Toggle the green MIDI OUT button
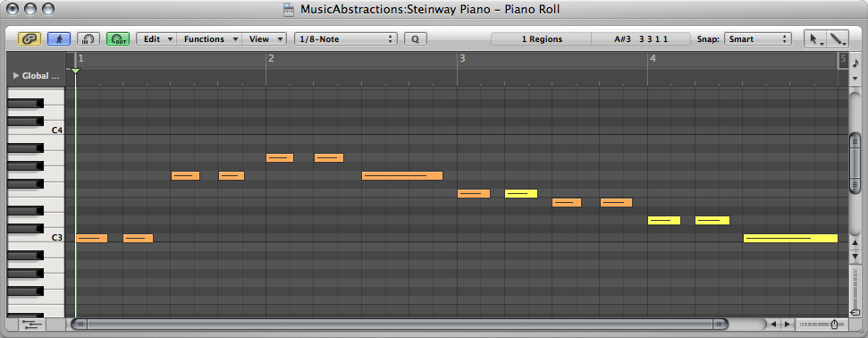Image resolution: width=868 pixels, height=338 pixels. [x=118, y=39]
